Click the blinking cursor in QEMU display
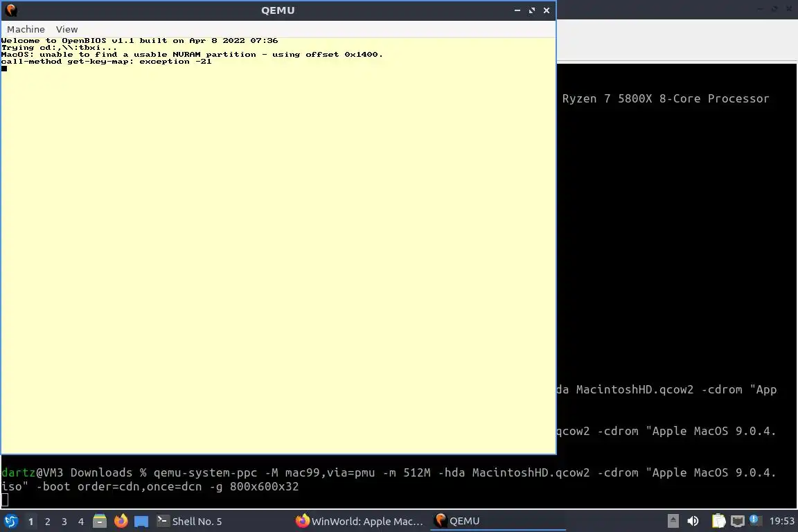 coord(4,69)
